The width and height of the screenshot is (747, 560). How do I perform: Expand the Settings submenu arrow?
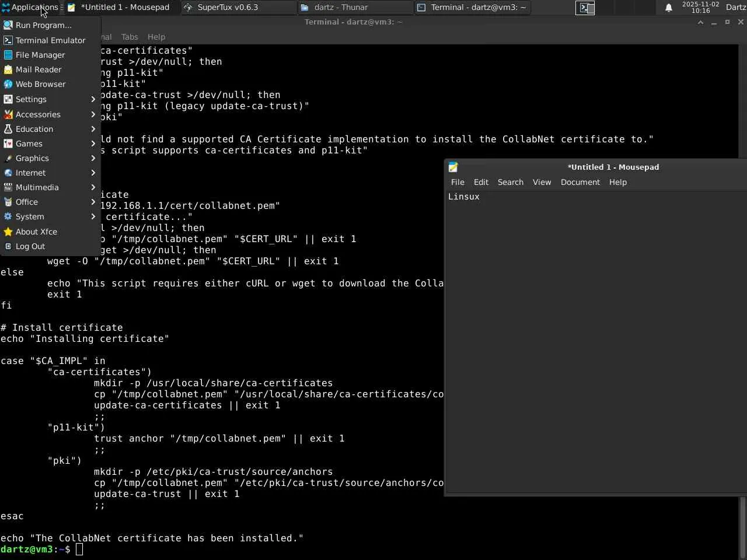[x=93, y=99]
